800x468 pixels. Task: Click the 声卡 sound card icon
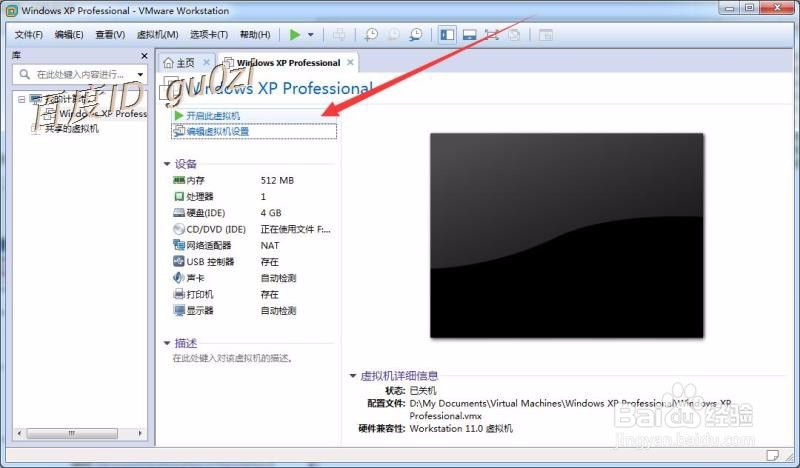[179, 278]
